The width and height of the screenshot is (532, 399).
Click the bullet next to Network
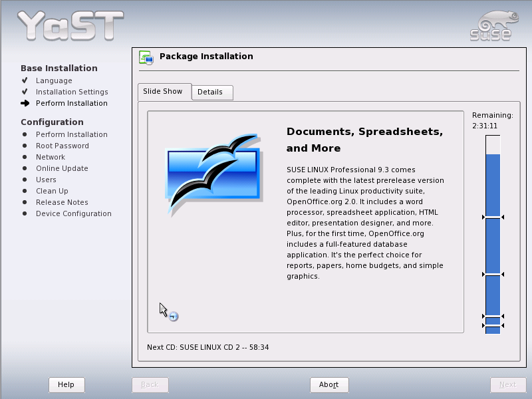point(25,157)
